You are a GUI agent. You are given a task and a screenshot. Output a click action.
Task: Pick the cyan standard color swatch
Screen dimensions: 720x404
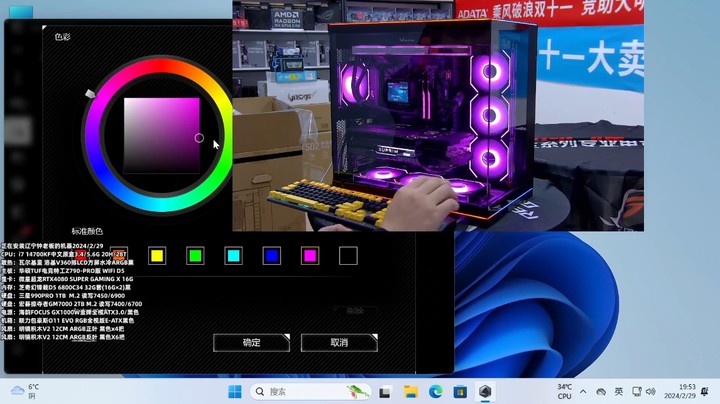coord(233,256)
